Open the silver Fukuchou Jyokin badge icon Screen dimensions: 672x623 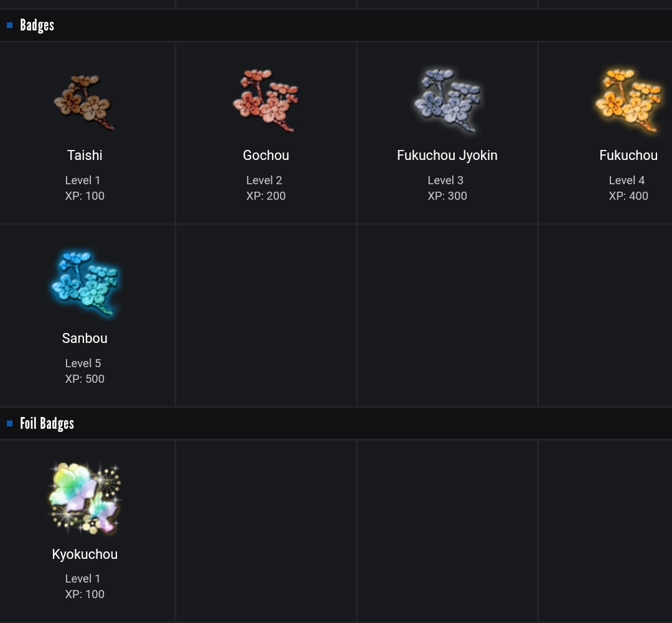pyautogui.click(x=447, y=100)
